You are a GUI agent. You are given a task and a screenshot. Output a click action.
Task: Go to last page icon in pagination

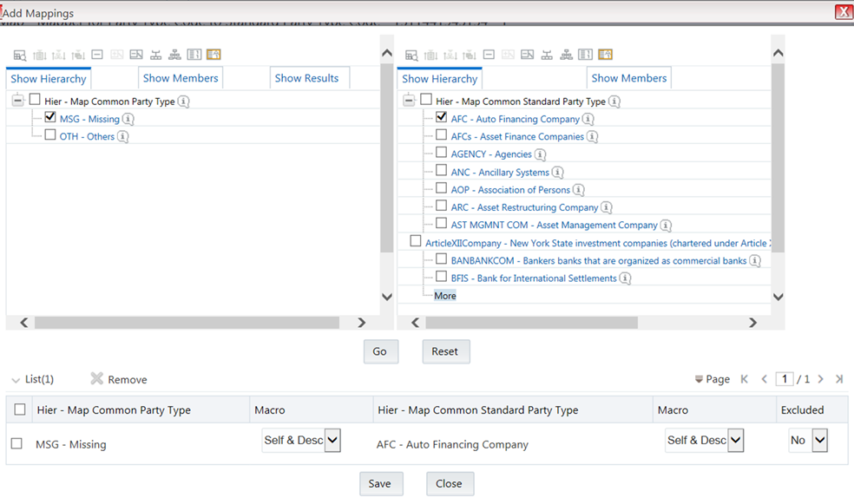click(x=839, y=379)
